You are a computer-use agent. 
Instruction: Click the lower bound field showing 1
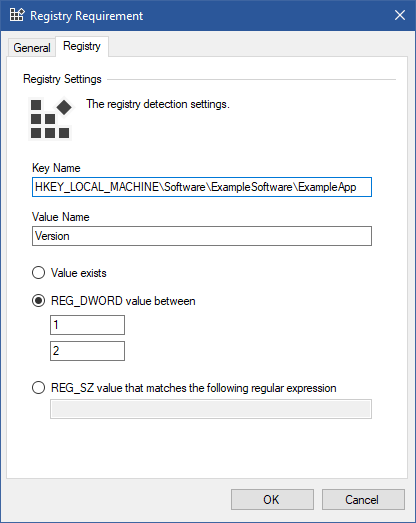[87, 325]
